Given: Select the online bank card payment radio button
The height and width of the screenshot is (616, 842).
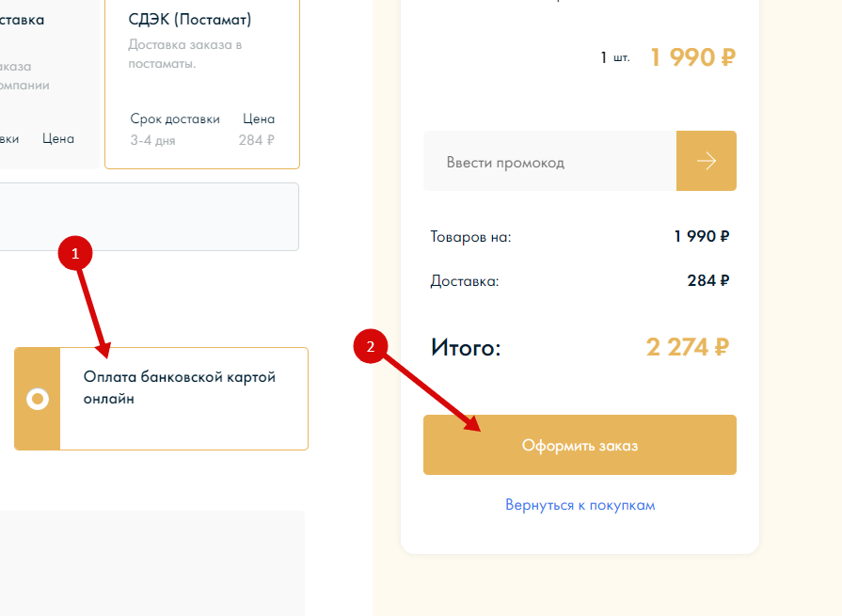Looking at the screenshot, I should click(x=38, y=399).
